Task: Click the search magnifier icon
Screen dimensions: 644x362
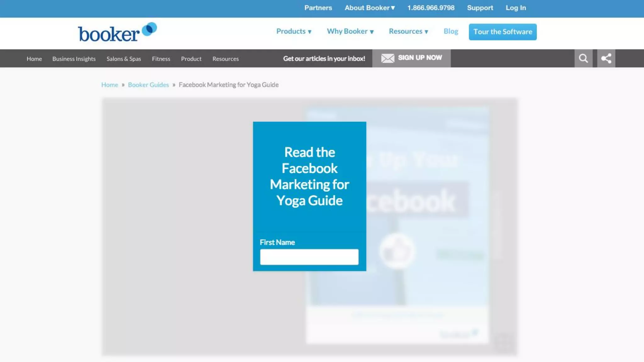Action: tap(583, 58)
